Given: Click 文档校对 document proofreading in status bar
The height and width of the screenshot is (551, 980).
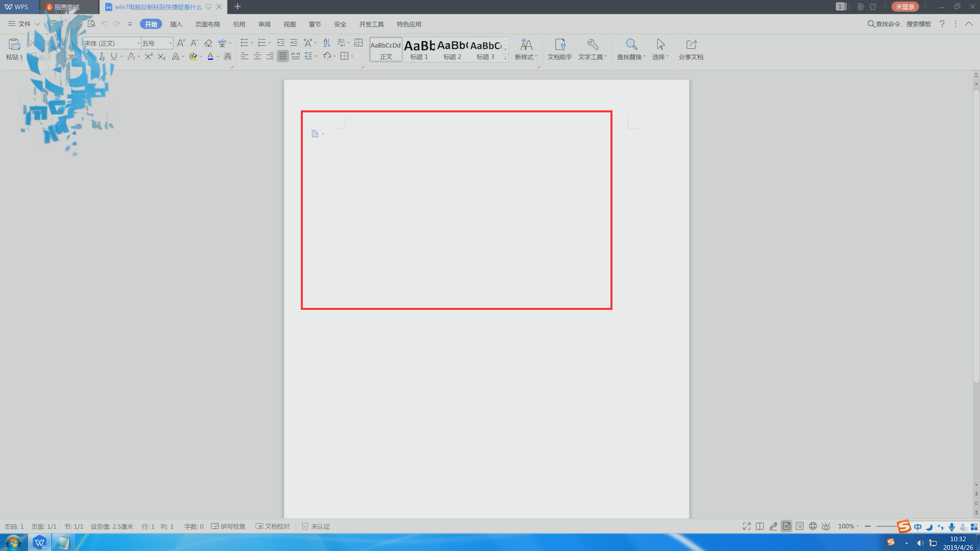Looking at the screenshot, I should click(272, 526).
